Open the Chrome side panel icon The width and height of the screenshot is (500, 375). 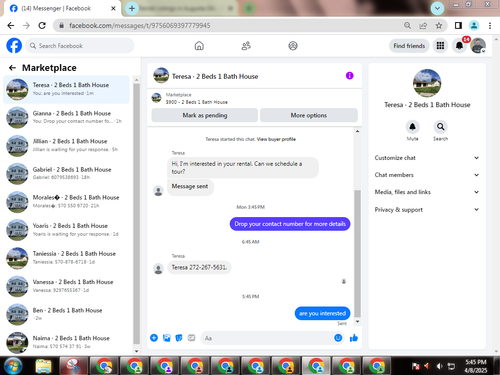pos(458,25)
